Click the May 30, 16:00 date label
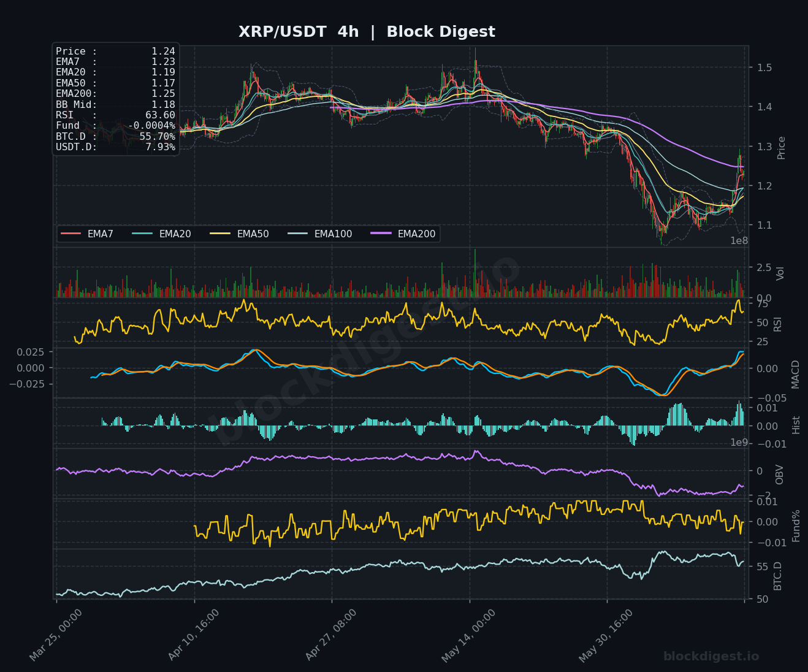 coord(606,635)
